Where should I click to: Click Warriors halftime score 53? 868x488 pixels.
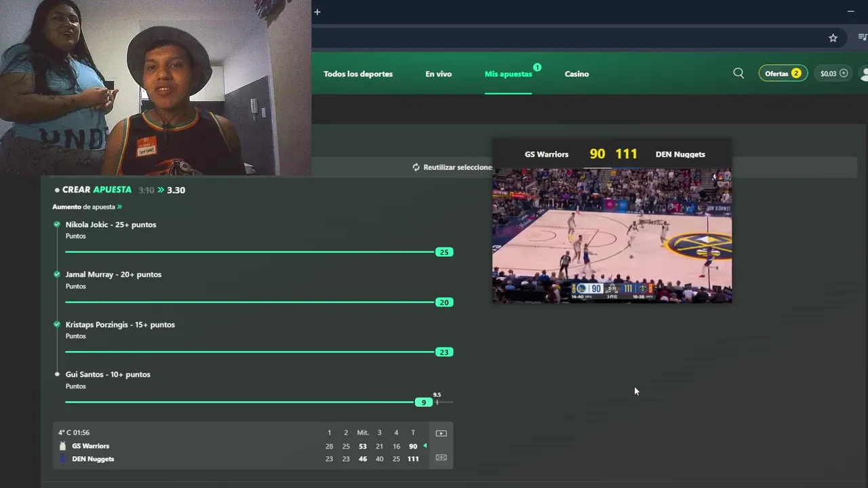point(363,446)
